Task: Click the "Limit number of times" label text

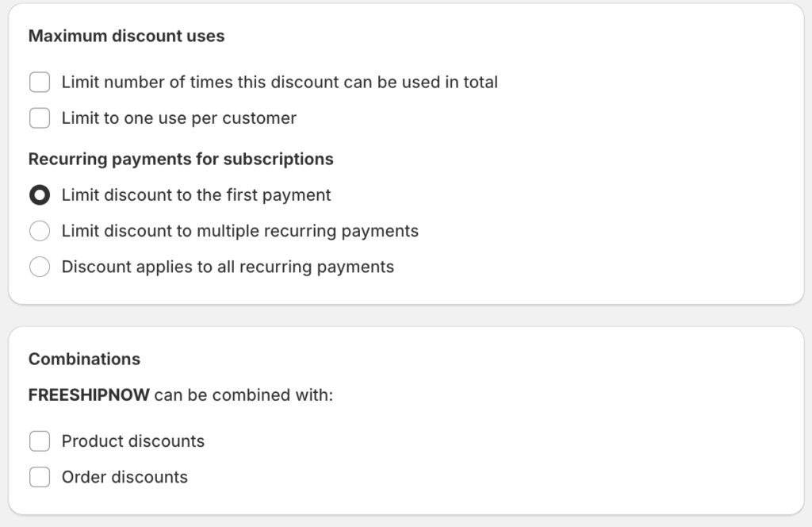Action: (279, 82)
